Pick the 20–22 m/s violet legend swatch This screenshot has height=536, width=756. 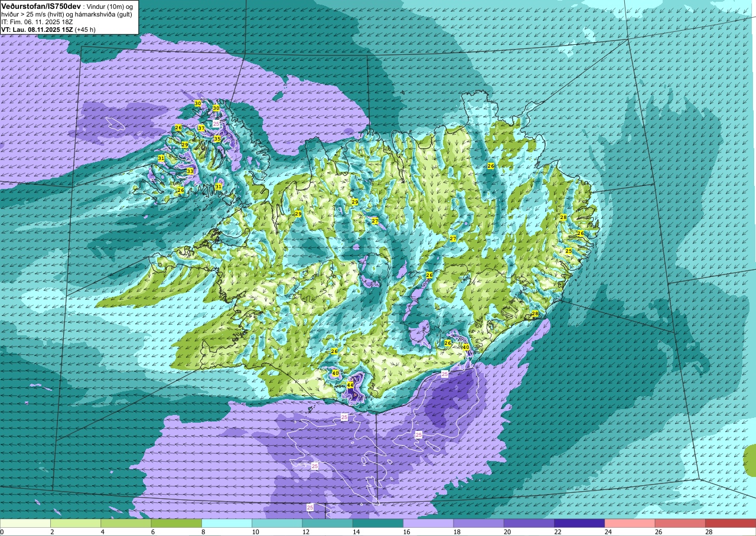529,524
